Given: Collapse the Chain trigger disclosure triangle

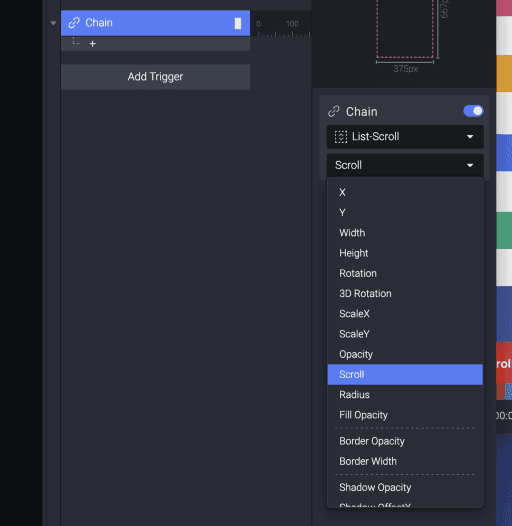Looking at the screenshot, I should coord(53,23).
